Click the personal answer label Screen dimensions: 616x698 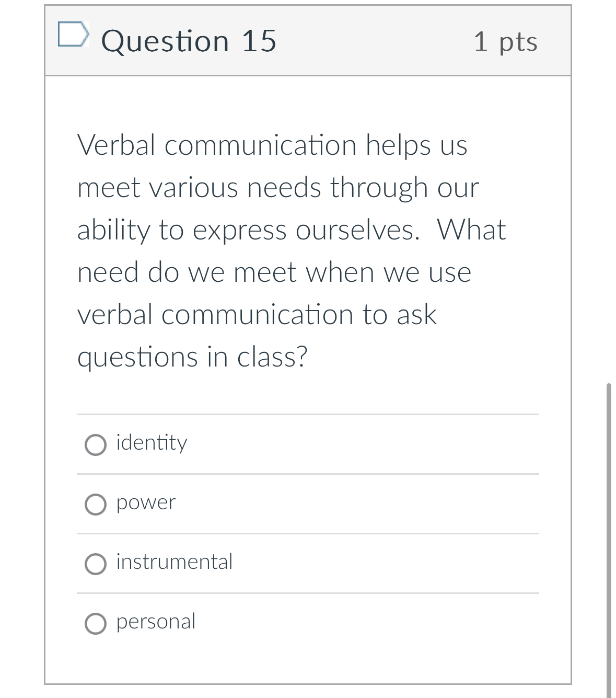pos(155,622)
